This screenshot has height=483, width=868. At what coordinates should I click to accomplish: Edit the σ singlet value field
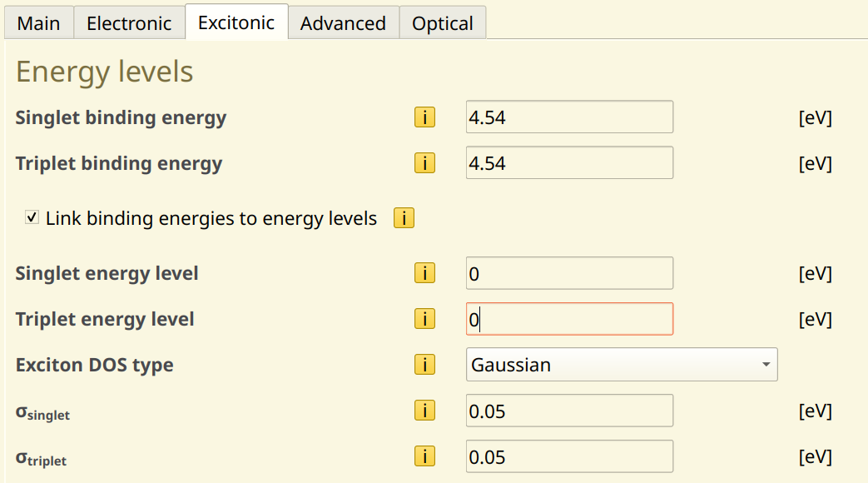click(x=569, y=411)
